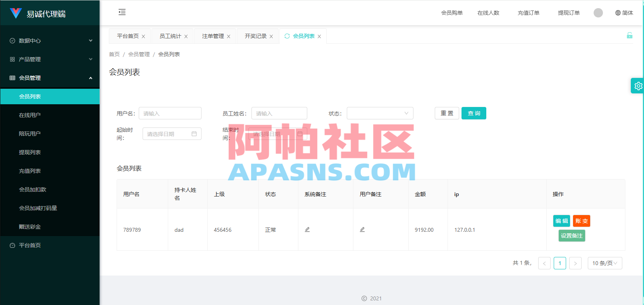Expand the 数据中心 menu

coord(50,41)
